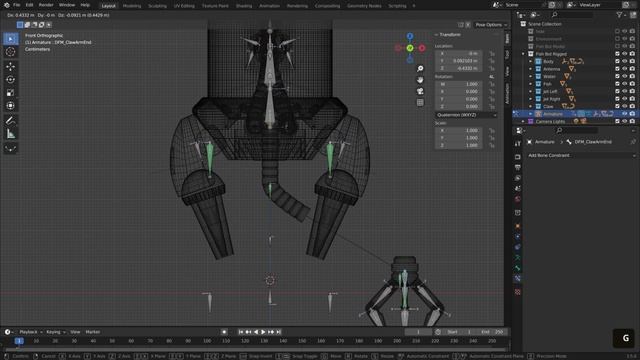The height and width of the screenshot is (360, 640).
Task: Click the blue playhead at frame 1
Action: click(x=19, y=341)
